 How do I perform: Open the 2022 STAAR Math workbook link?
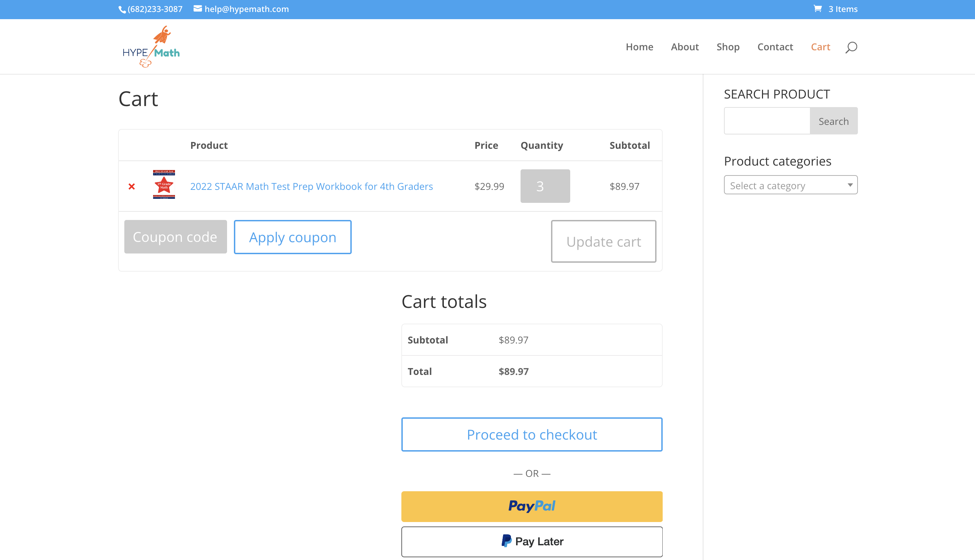(311, 186)
